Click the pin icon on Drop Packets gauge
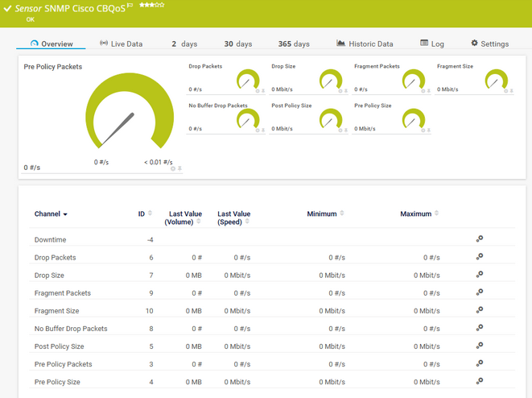Image resolution: width=532 pixels, height=398 pixels. tap(263, 91)
